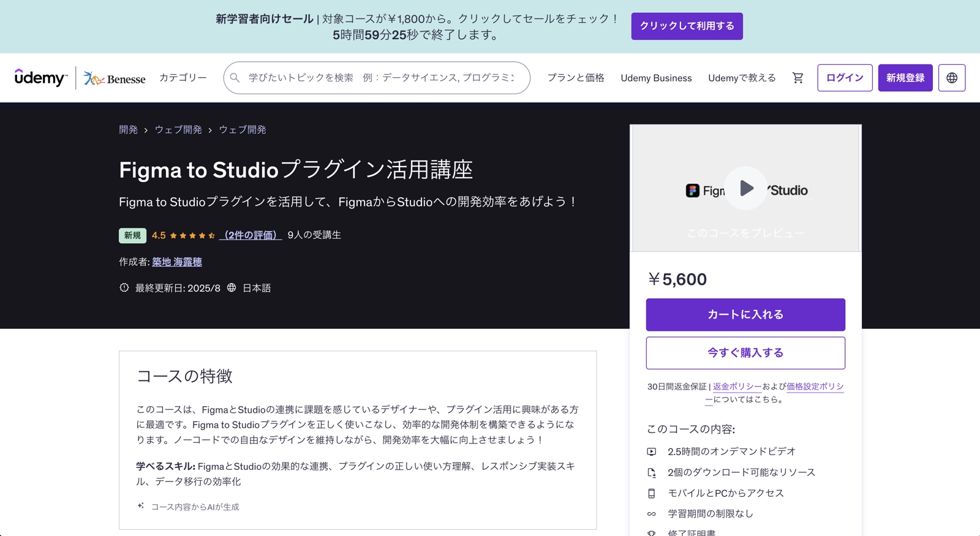Focus the course search input field

(x=381, y=78)
